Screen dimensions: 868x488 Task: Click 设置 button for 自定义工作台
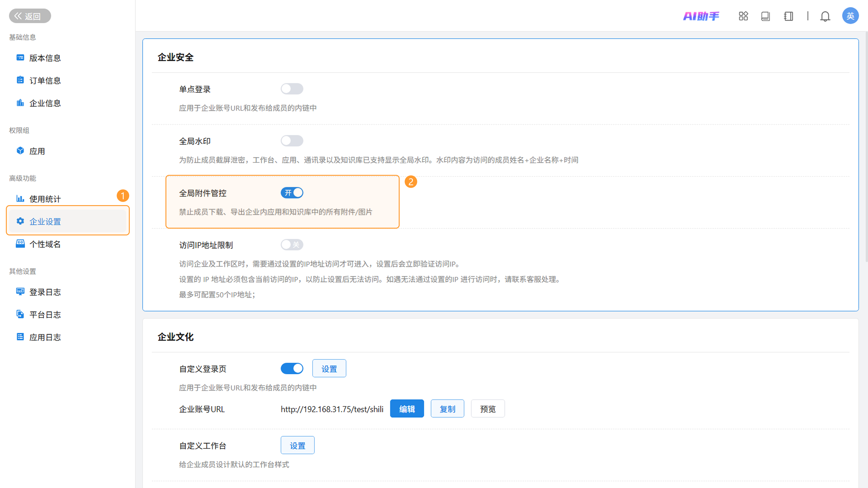click(297, 446)
